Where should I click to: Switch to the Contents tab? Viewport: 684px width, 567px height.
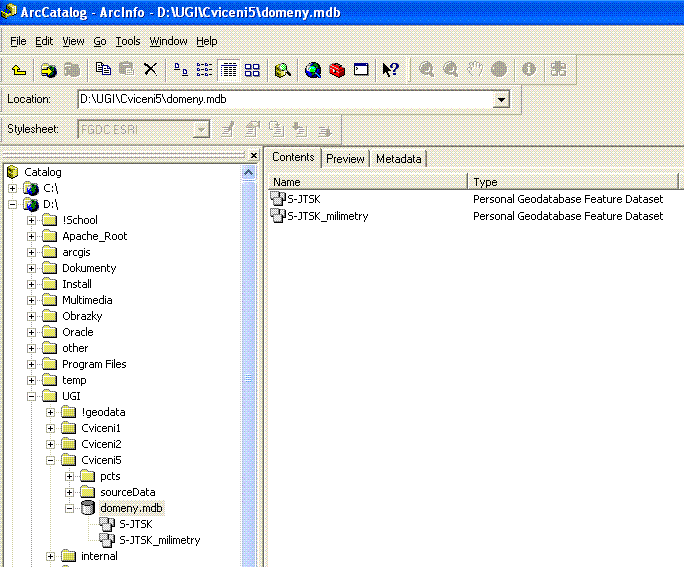click(293, 157)
